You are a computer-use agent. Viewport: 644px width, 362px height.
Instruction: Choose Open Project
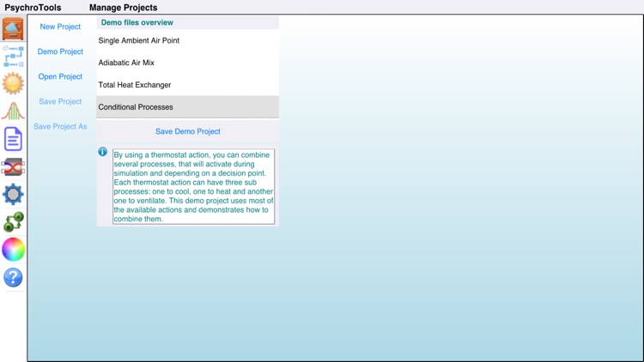(x=60, y=76)
